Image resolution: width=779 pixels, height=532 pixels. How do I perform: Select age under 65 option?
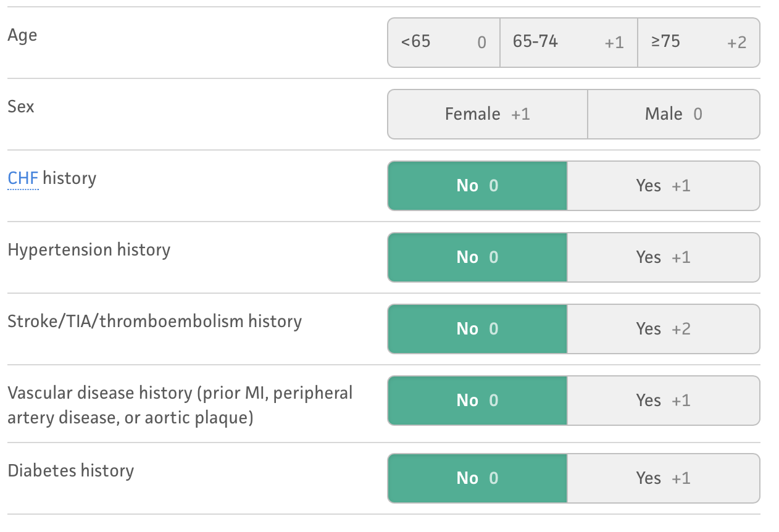[x=443, y=43]
